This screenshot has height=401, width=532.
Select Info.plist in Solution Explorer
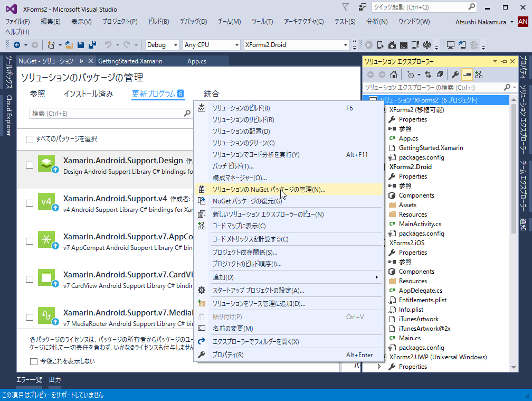coord(411,310)
